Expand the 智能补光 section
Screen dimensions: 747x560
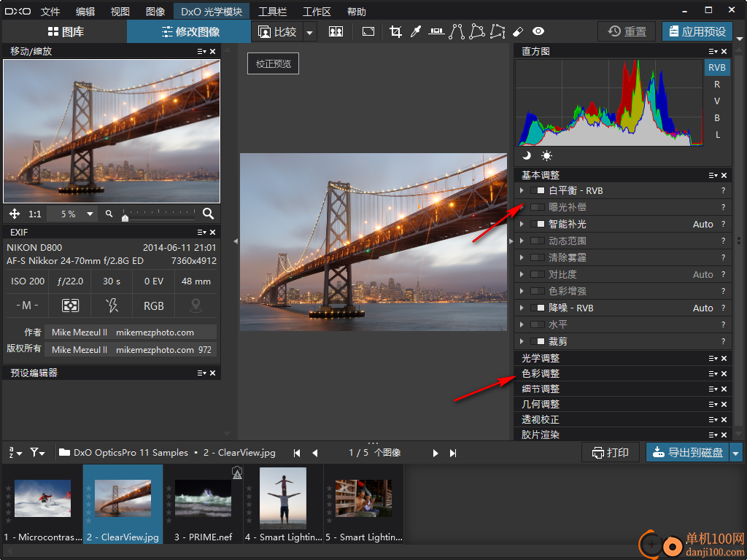click(522, 224)
